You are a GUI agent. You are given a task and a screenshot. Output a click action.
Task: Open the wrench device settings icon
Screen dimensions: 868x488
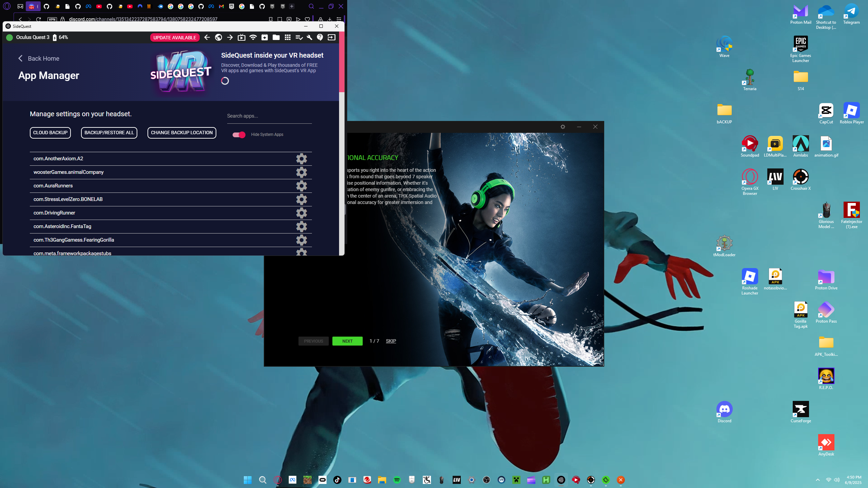(x=309, y=38)
